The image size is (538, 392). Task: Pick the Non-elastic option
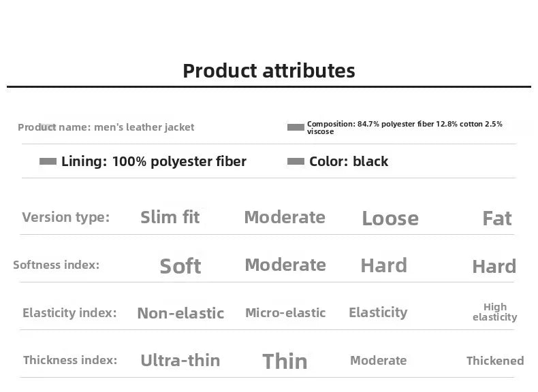tap(180, 313)
